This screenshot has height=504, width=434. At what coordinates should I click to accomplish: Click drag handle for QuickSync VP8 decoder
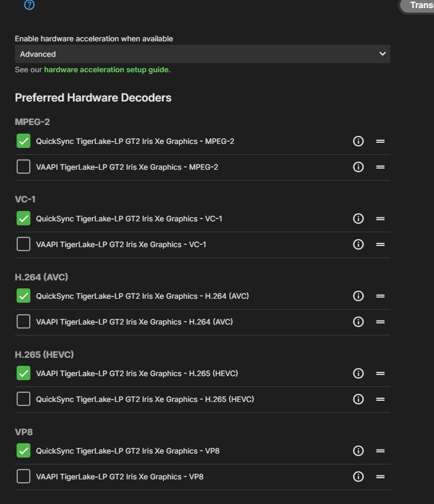[x=380, y=451]
